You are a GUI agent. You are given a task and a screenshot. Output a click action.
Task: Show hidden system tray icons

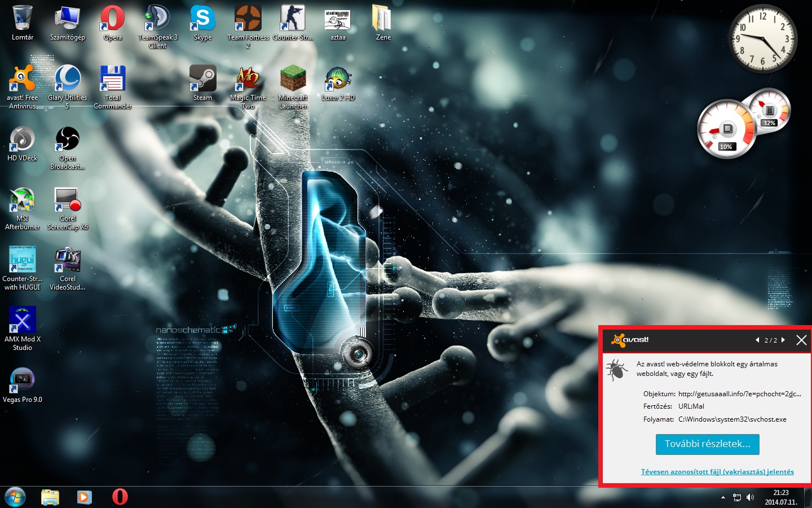pos(723,497)
